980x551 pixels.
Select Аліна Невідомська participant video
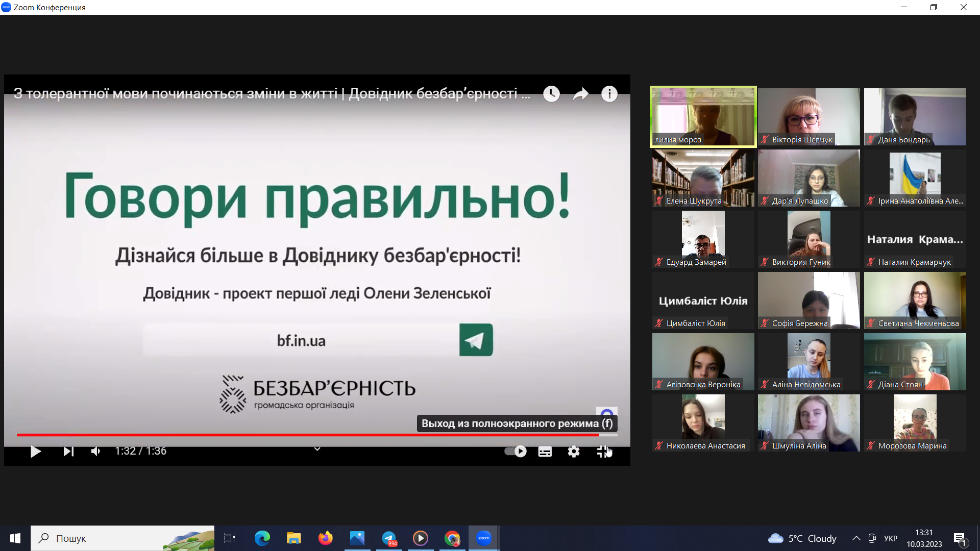click(808, 362)
